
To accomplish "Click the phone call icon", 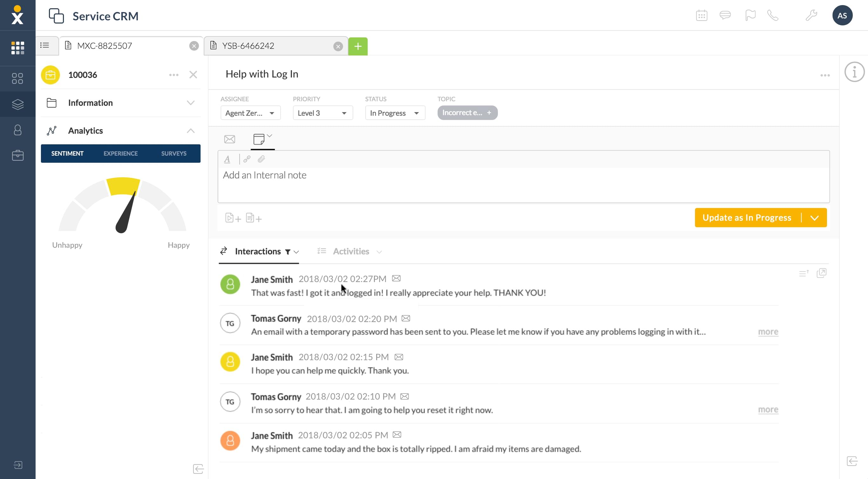I will click(772, 16).
